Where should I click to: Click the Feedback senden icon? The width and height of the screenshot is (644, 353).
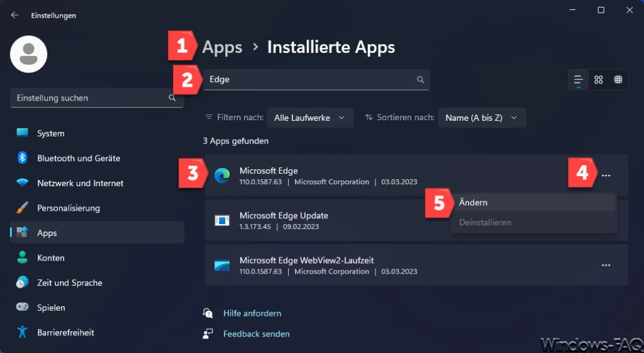click(x=208, y=333)
